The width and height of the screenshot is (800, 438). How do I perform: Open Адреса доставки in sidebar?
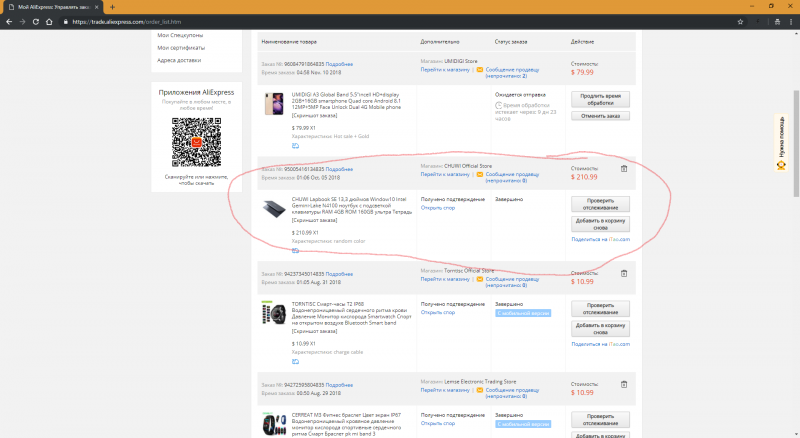[179, 60]
